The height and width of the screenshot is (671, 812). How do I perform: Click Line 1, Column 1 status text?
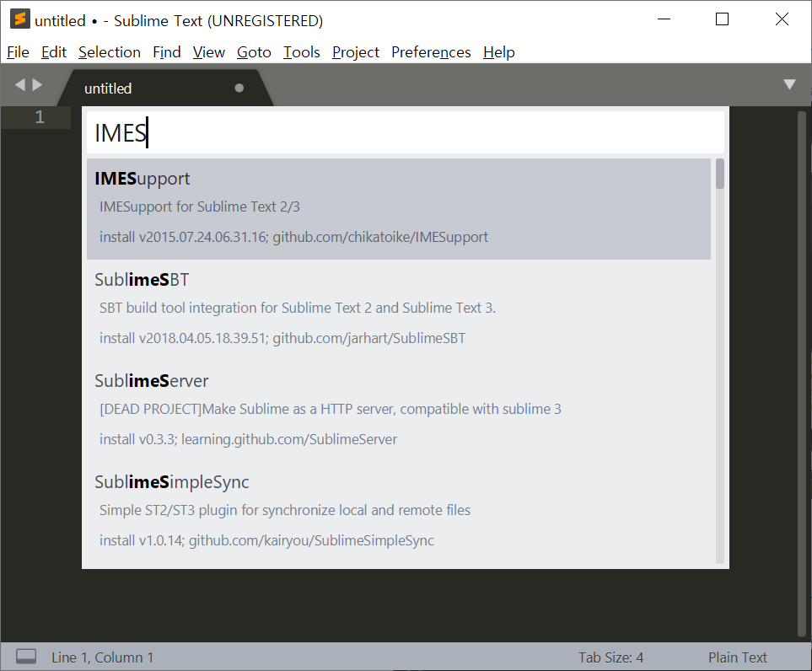pos(103,658)
